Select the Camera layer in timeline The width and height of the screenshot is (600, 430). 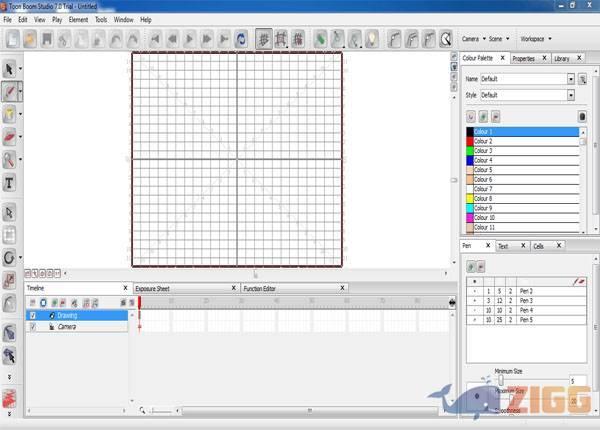pos(77,327)
